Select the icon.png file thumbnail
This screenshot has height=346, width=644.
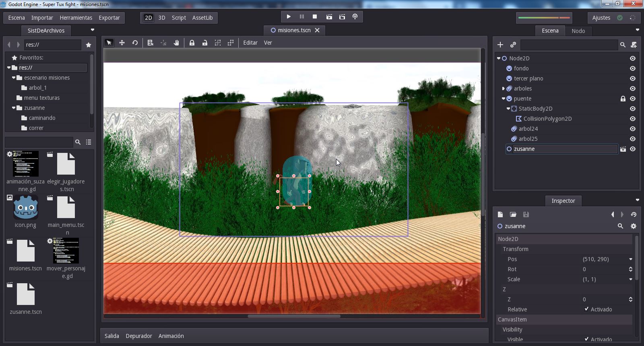tap(26, 207)
